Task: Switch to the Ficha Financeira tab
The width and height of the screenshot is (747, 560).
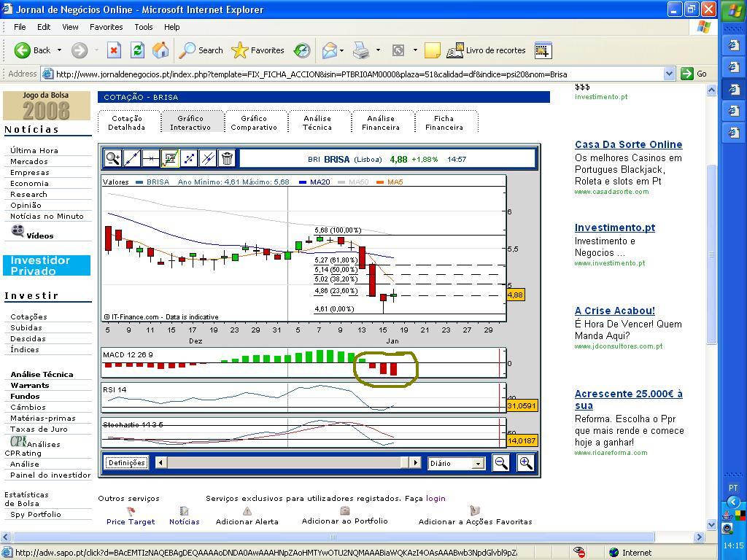Action: coord(444,122)
